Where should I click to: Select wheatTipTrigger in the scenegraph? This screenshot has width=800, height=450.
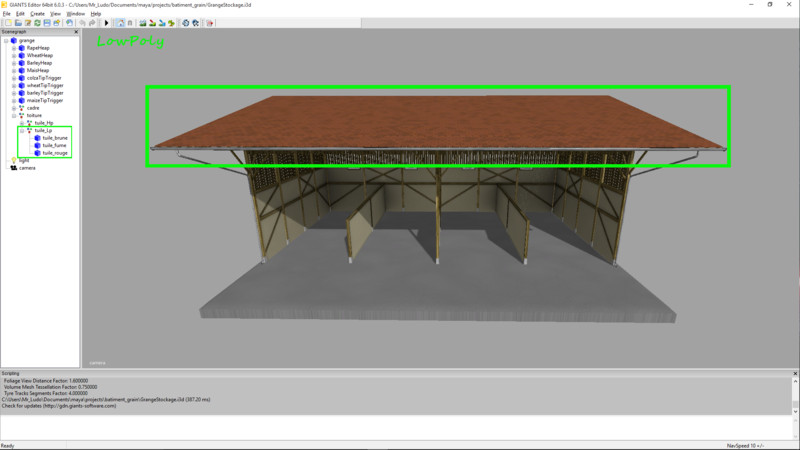(45, 85)
